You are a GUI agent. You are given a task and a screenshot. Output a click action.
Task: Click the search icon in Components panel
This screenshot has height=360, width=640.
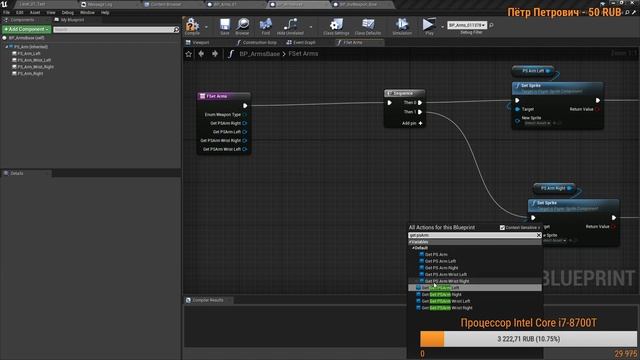(x=176, y=29)
